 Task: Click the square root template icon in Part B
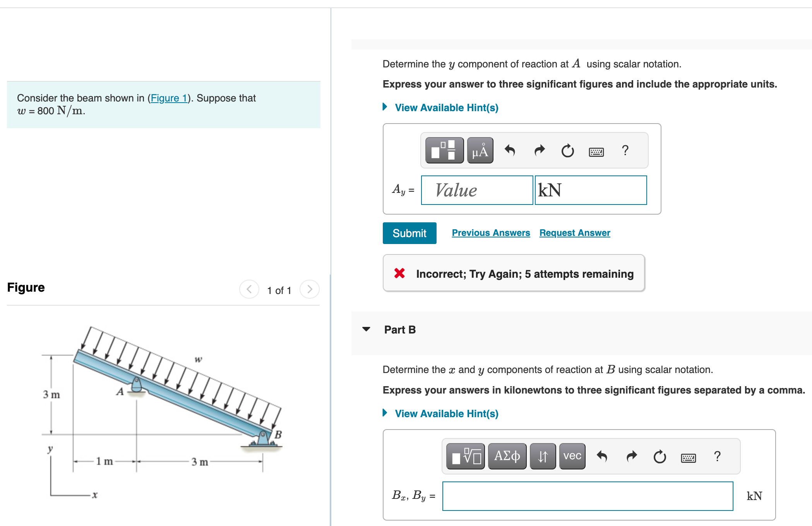click(x=465, y=456)
